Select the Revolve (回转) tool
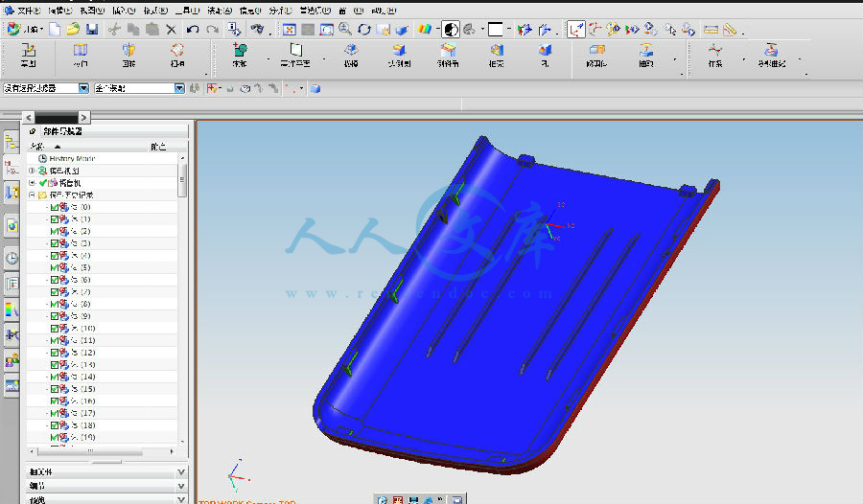 (128, 57)
